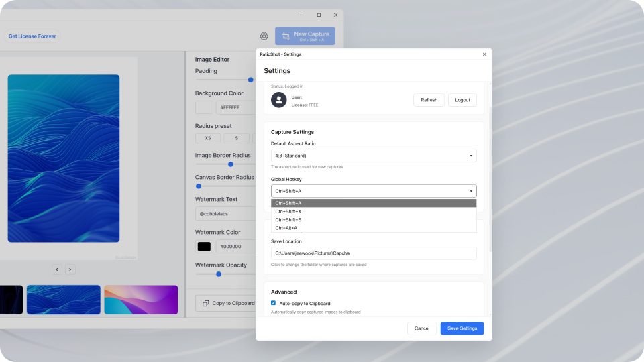Select Ctrl+Shift+X hotkey option

click(x=374, y=211)
